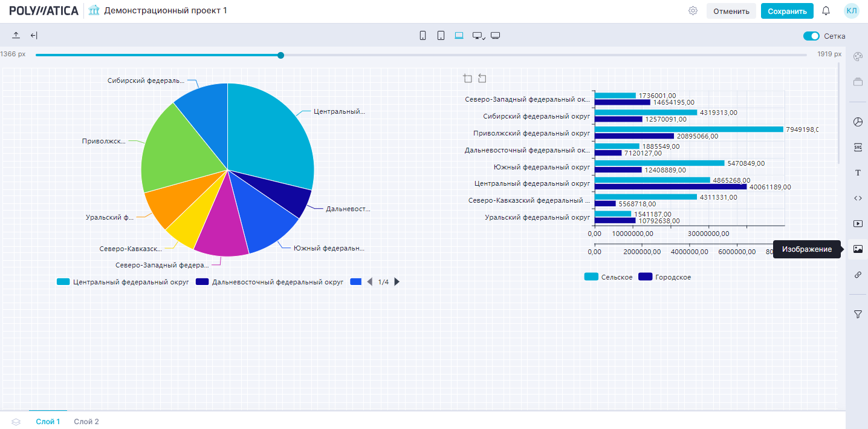Select the code embed widget icon

tap(858, 198)
